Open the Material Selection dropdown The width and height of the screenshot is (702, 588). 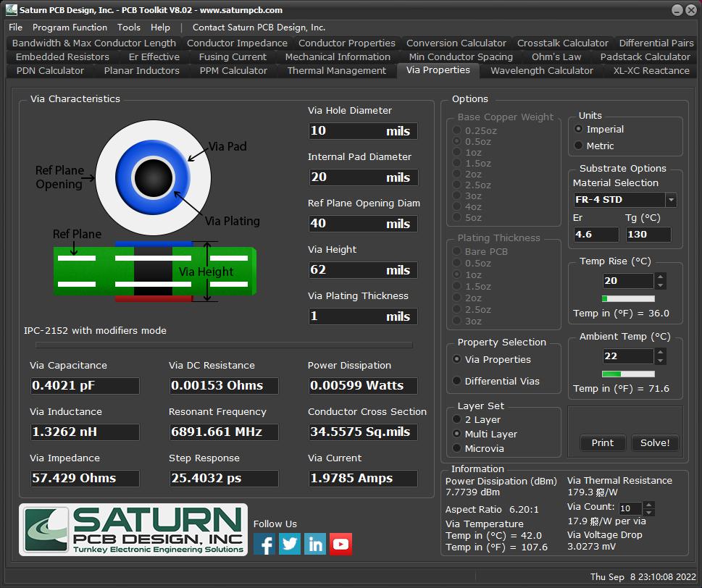[671, 200]
